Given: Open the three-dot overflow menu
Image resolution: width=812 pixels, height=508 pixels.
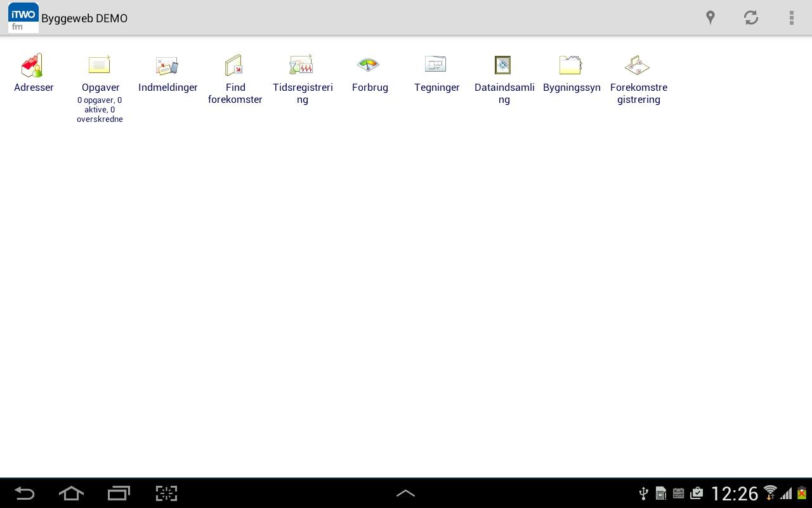Looking at the screenshot, I should pos(792,18).
